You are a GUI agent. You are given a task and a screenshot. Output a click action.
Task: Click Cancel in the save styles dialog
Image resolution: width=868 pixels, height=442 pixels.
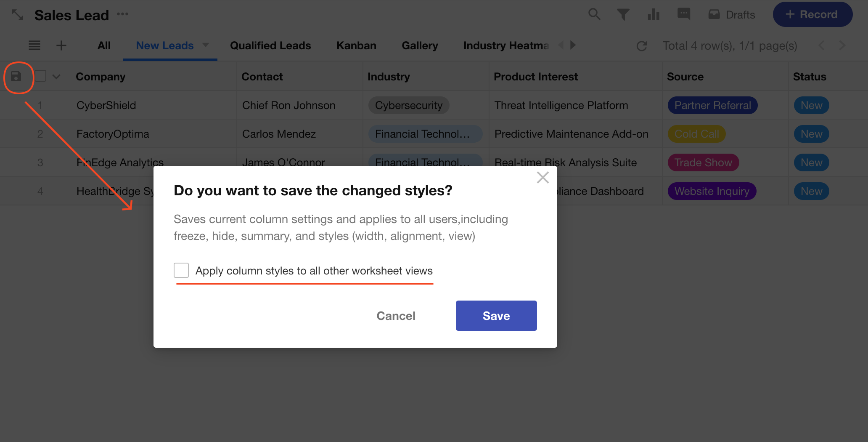click(396, 316)
